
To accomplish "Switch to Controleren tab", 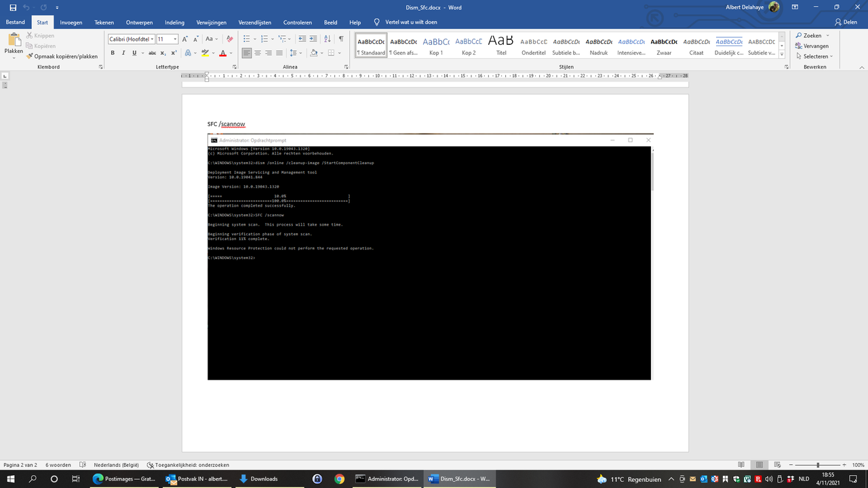I will (298, 22).
